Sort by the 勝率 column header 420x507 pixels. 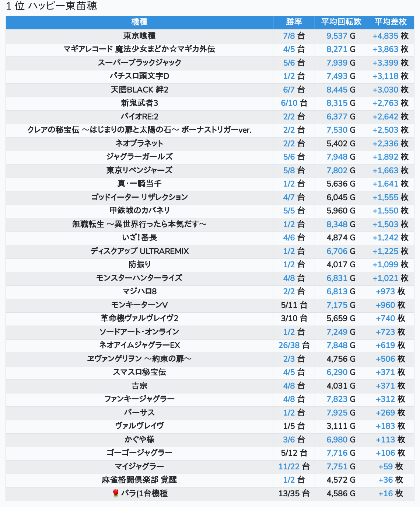(294, 22)
